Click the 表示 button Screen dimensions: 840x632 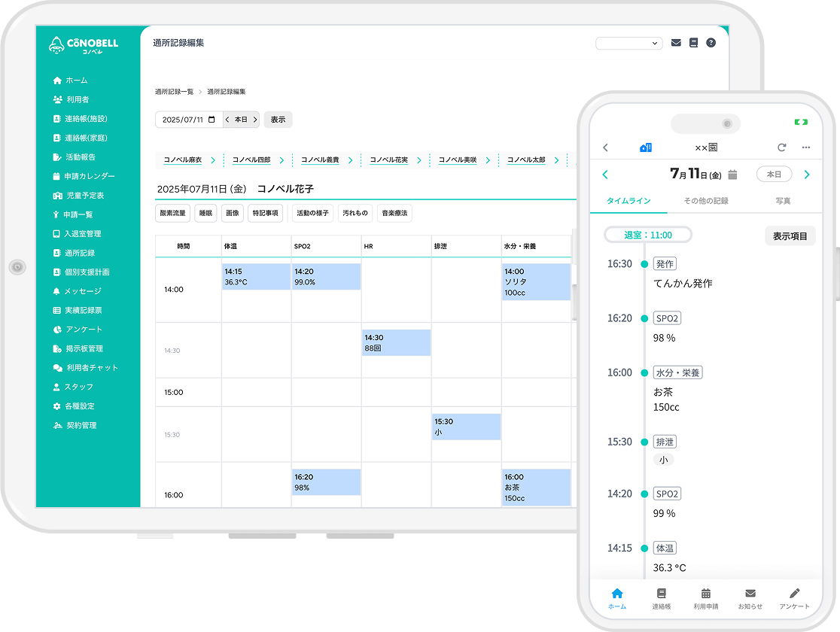pyautogui.click(x=278, y=120)
